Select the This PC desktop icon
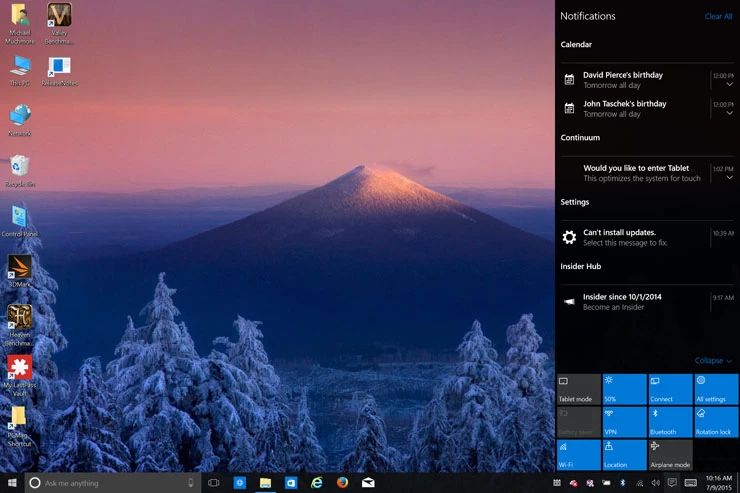The width and height of the screenshot is (740, 493). [x=20, y=71]
